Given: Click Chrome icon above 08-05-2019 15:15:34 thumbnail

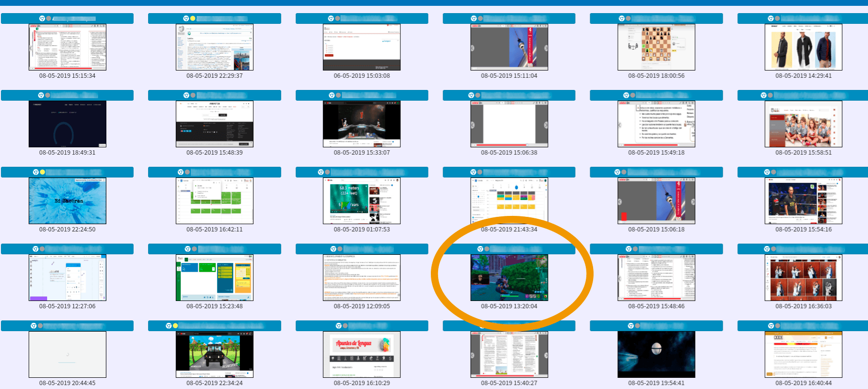Looking at the screenshot, I should coord(42,18).
